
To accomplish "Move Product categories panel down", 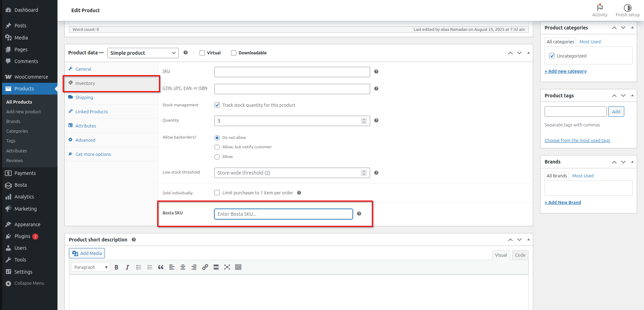I will (x=623, y=28).
